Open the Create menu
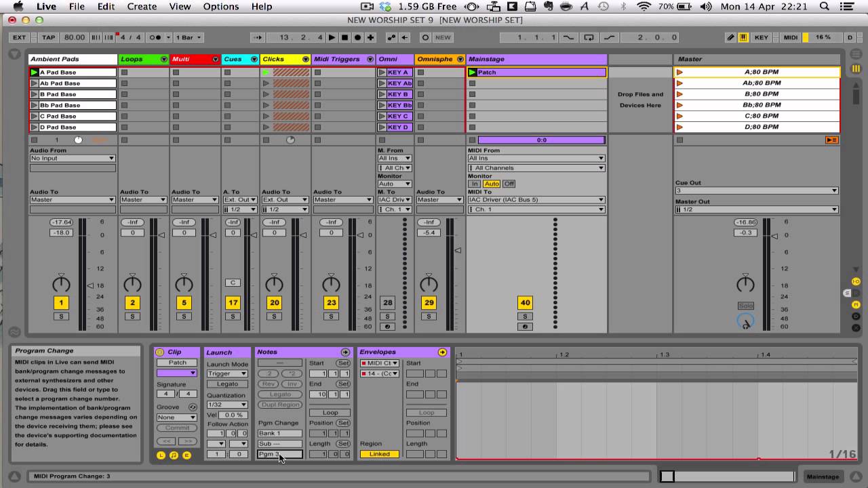868x488 pixels. (142, 6)
